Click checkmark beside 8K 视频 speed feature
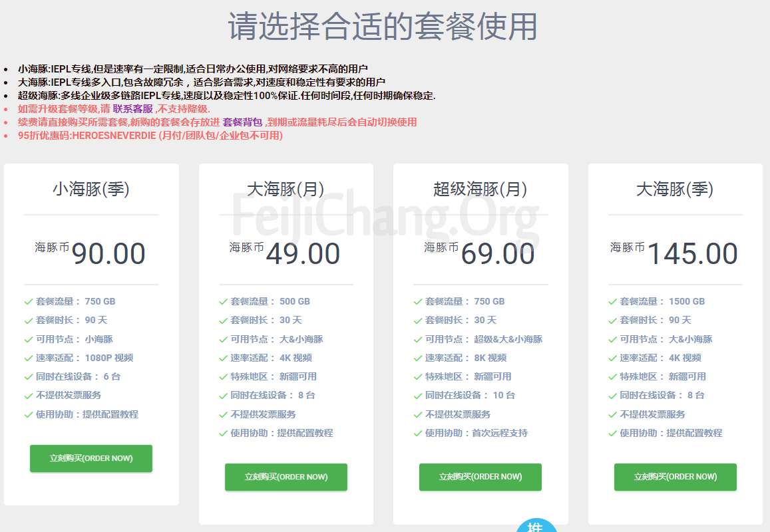The width and height of the screenshot is (770, 532). coord(418,358)
